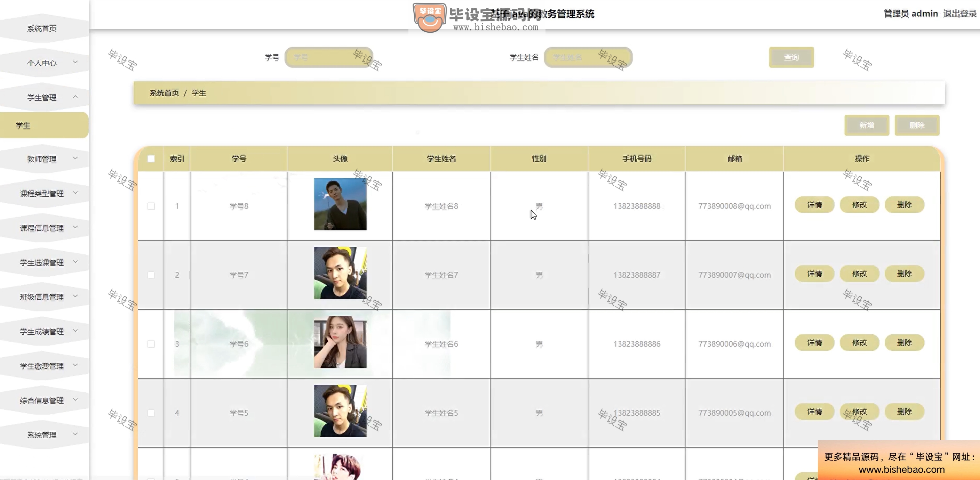Image resolution: width=980 pixels, height=480 pixels.
Task: View 详情 for 学号5
Action: (814, 412)
